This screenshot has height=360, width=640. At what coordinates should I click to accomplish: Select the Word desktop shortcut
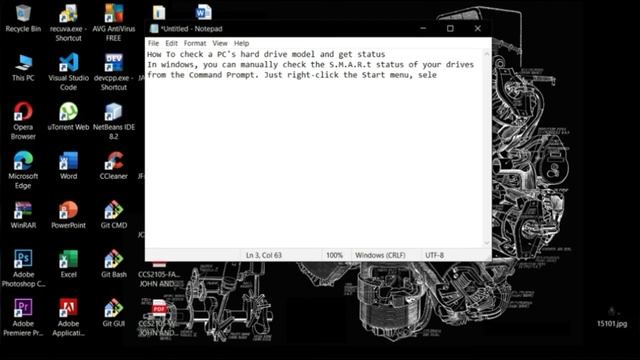pos(68,166)
